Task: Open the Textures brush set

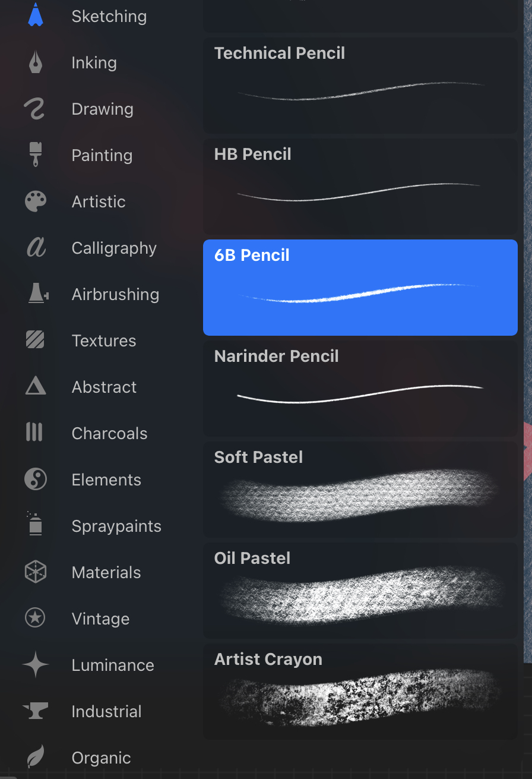Action: (x=104, y=340)
